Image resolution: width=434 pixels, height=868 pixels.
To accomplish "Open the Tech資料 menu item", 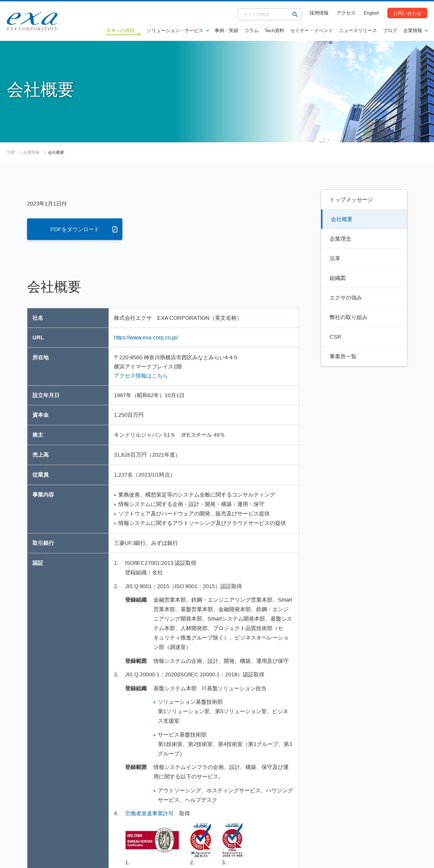I will (x=274, y=30).
